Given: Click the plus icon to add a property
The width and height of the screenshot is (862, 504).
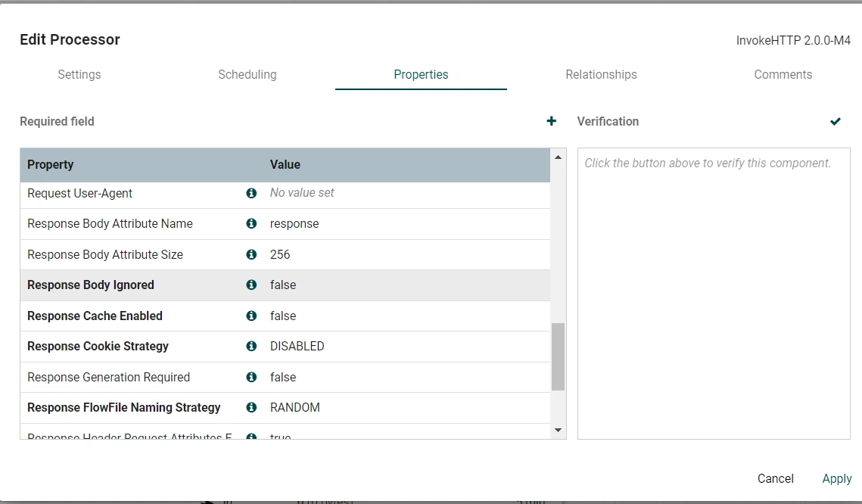Looking at the screenshot, I should pyautogui.click(x=552, y=121).
